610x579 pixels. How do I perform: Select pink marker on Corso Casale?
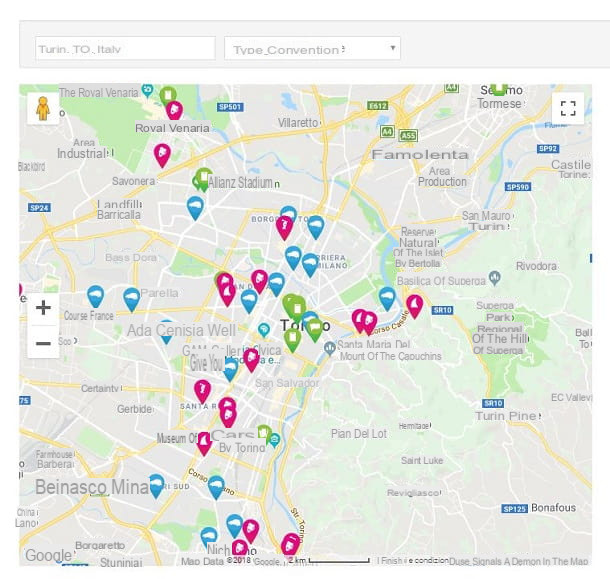pos(369,323)
